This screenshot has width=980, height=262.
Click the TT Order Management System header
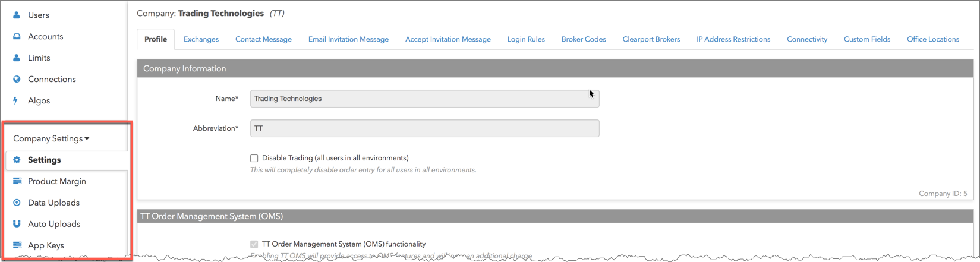click(555, 216)
